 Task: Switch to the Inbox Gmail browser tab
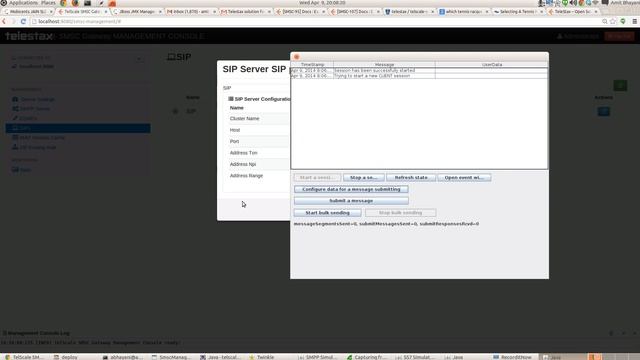click(191, 11)
